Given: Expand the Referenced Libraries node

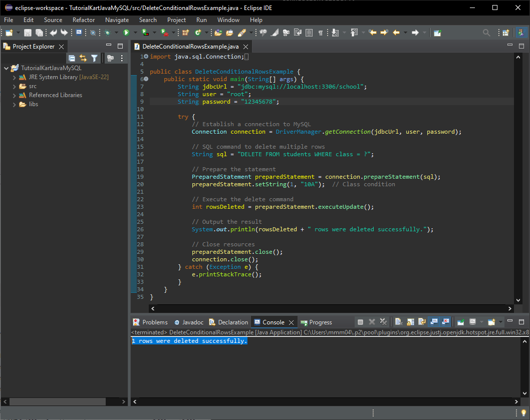Looking at the screenshot, I should [15, 95].
